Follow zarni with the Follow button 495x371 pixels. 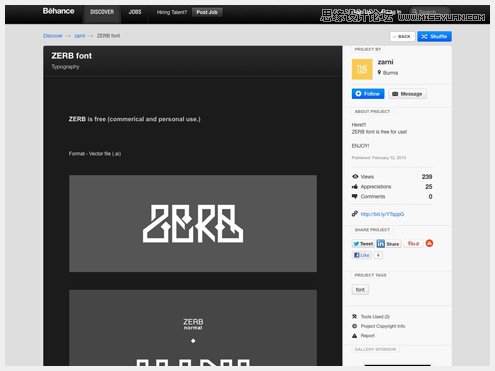368,94
